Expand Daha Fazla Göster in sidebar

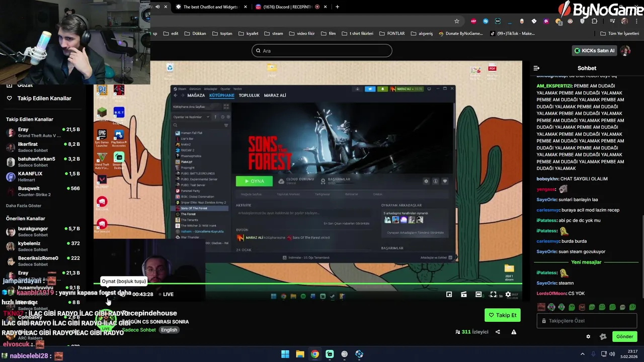click(24, 206)
